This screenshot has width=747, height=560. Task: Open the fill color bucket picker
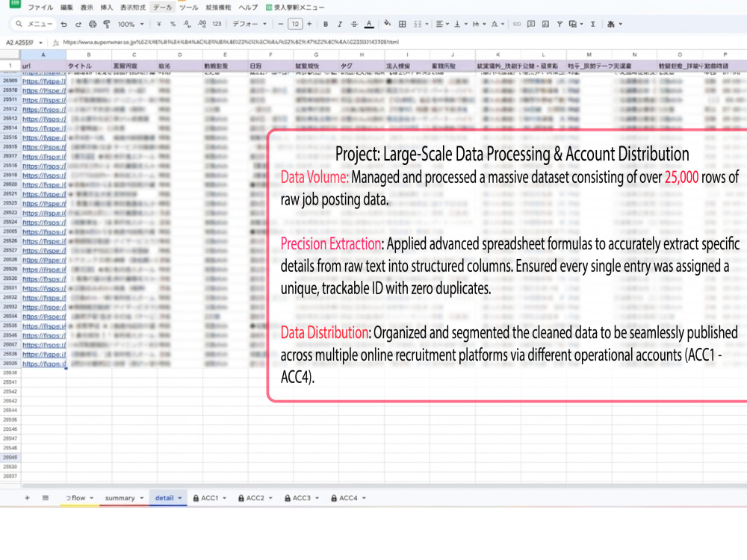(x=387, y=23)
